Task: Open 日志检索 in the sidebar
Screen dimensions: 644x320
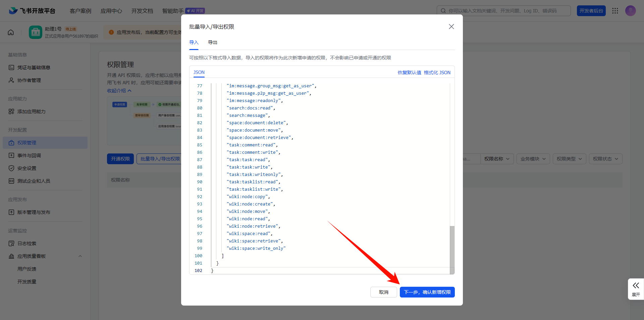Action: [27, 243]
